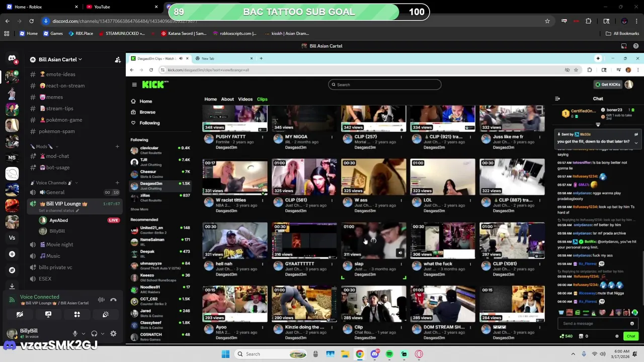644x362 pixels.
Task: Mute microphone in Discord user panel
Action: click(75, 333)
